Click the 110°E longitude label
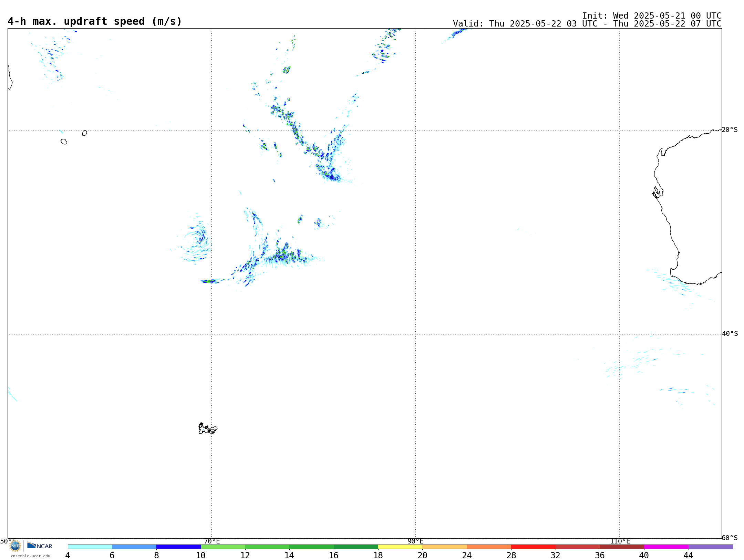The height and width of the screenshot is (560, 744). pos(620,541)
